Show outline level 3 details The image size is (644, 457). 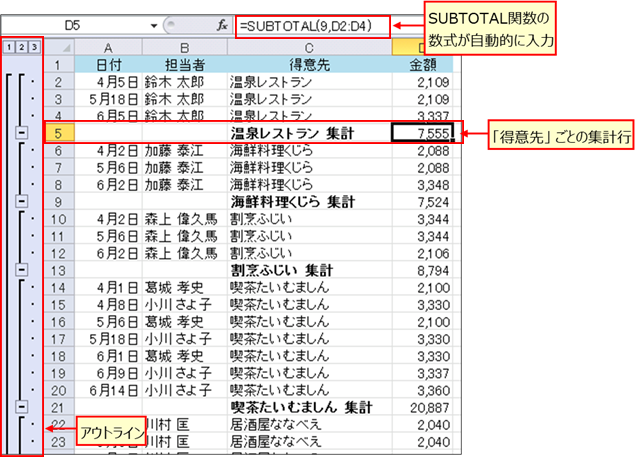tap(34, 47)
